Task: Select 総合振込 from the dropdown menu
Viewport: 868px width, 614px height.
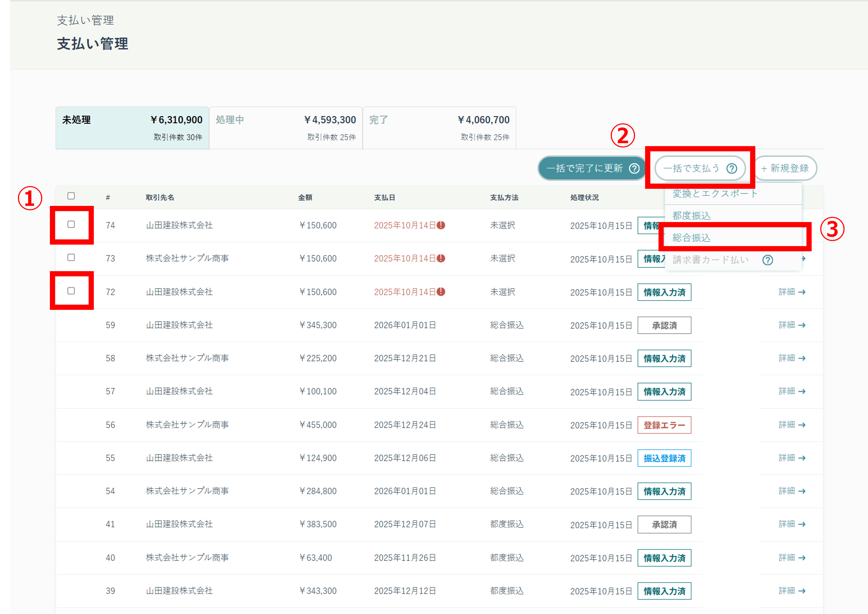Action: click(x=733, y=238)
